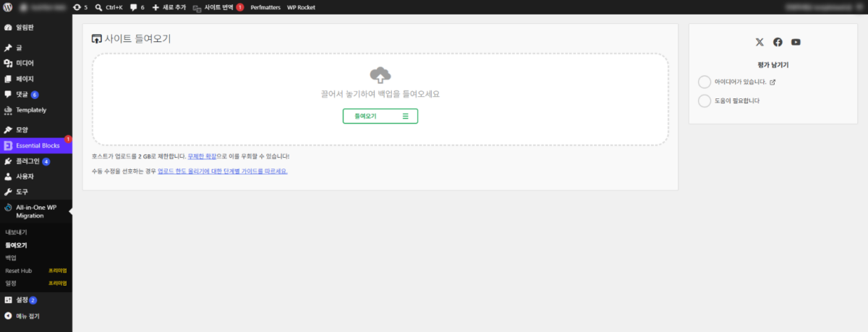Click the green 들여오기 import button
This screenshot has height=332, width=868.
pyautogui.click(x=380, y=116)
